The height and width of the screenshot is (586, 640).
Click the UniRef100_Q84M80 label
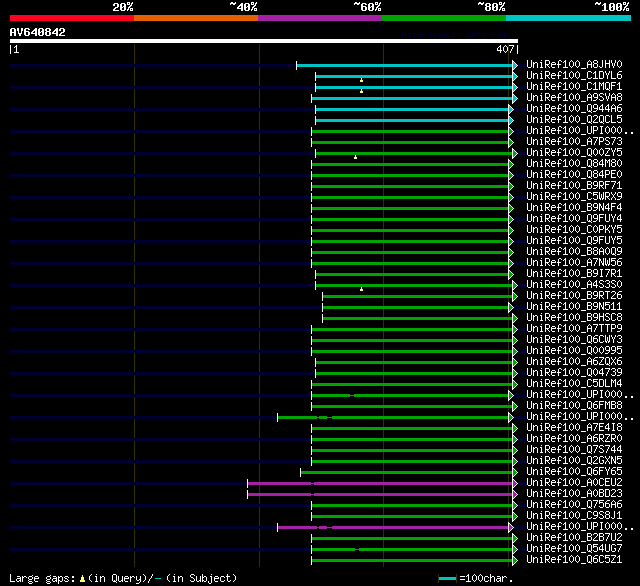point(574,164)
